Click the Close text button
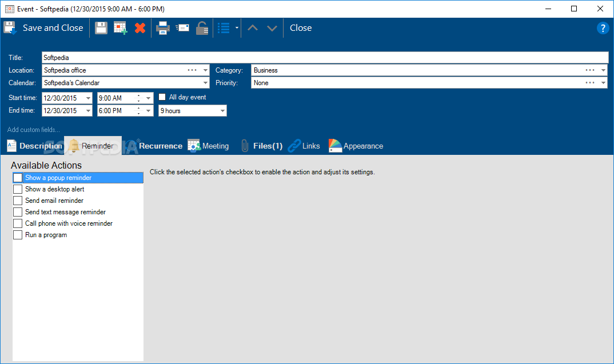This screenshot has height=364, width=614. pyautogui.click(x=301, y=28)
